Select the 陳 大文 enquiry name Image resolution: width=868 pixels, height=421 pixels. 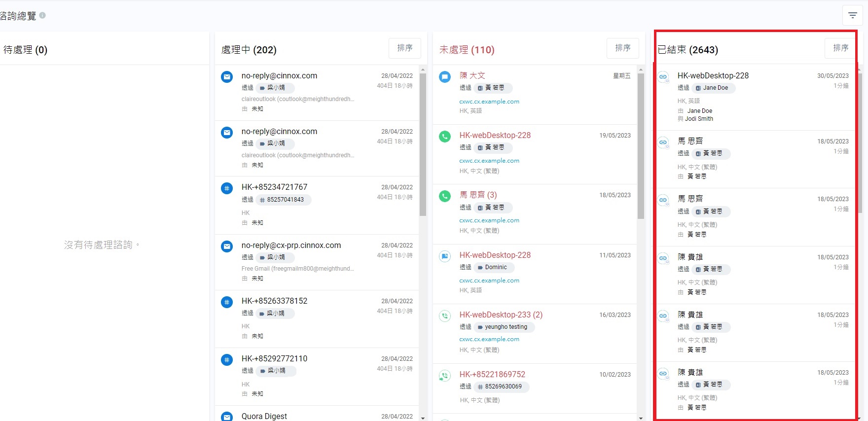472,76
